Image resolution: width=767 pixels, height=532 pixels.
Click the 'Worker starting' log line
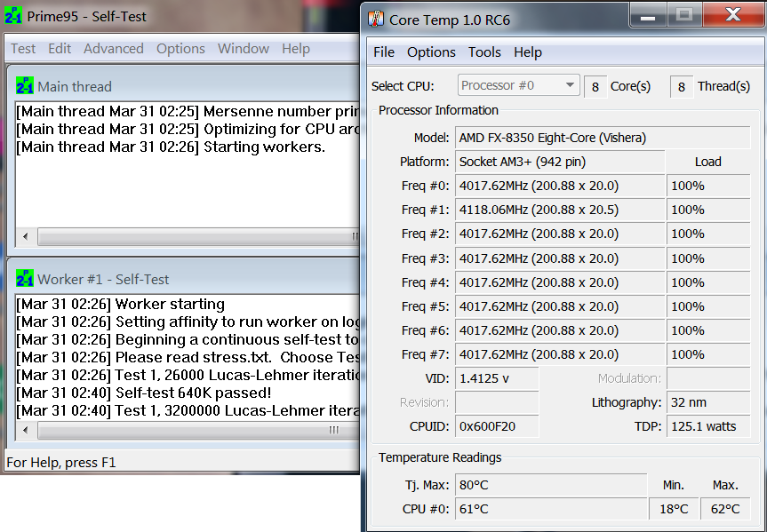(x=120, y=304)
